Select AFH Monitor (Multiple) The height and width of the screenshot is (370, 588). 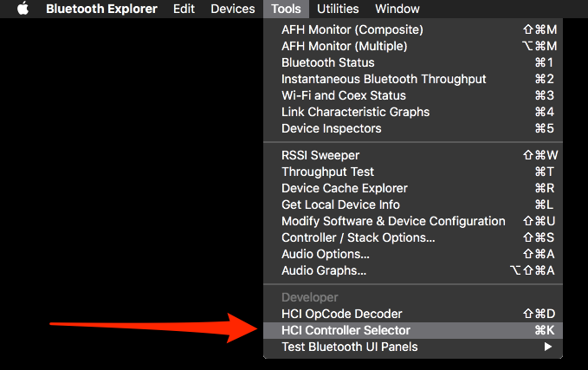point(346,46)
